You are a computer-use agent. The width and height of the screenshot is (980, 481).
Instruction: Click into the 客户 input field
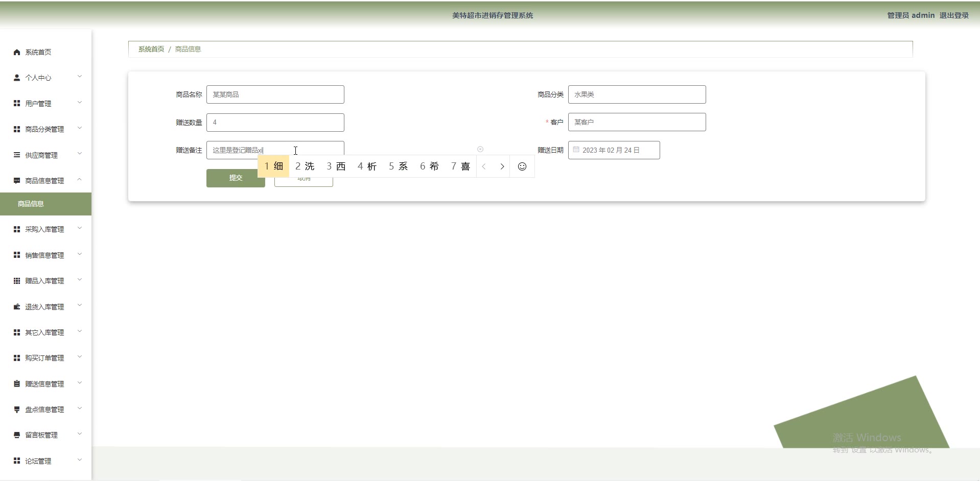(637, 122)
